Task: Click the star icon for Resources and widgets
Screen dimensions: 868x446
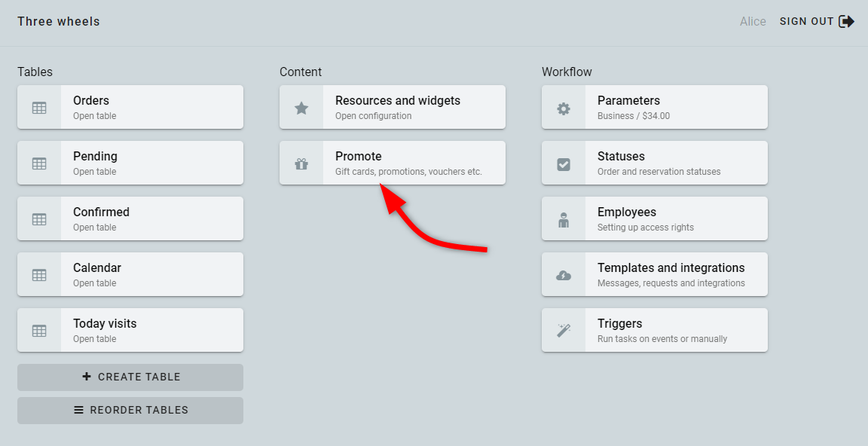Action: pyautogui.click(x=301, y=108)
